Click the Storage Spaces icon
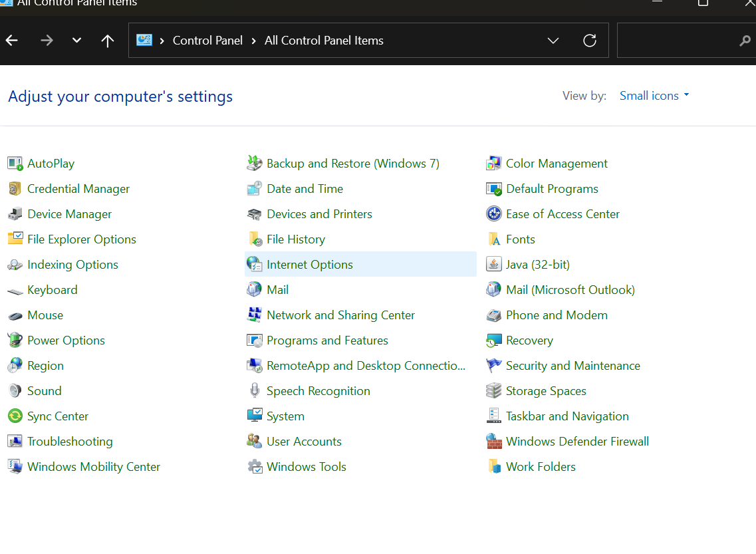The width and height of the screenshot is (756, 554). coord(494,391)
